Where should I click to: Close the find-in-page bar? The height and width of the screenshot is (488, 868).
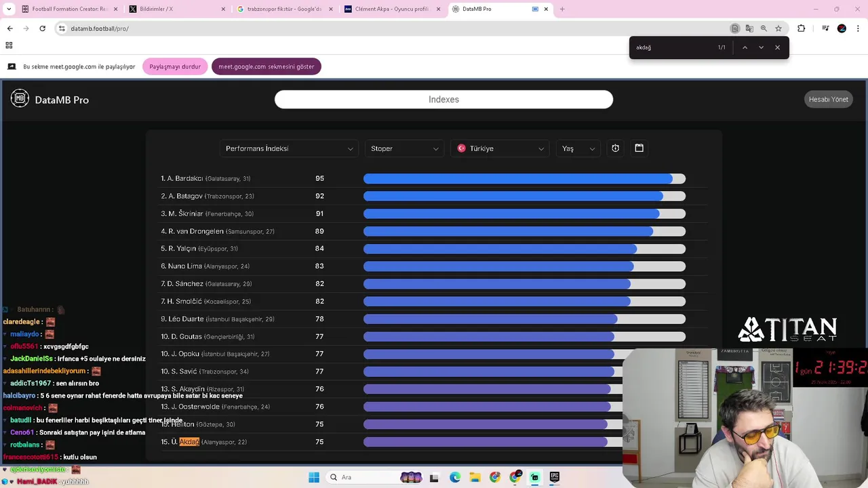(777, 47)
